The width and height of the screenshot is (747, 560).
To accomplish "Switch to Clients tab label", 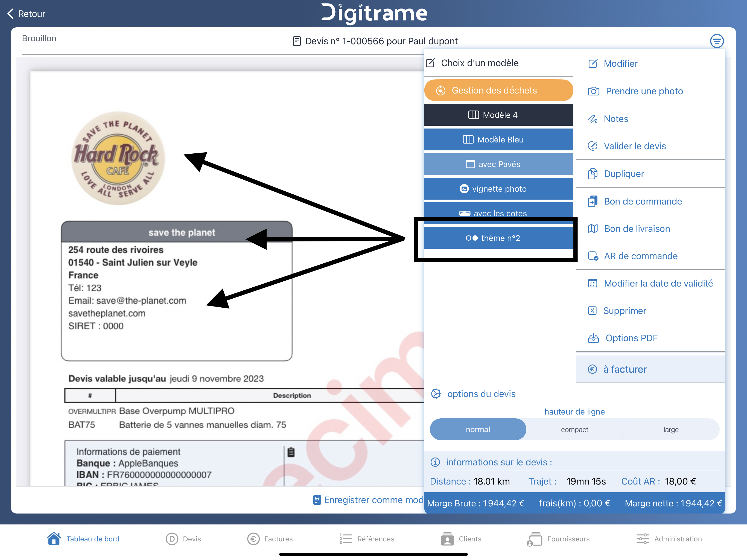I will tap(470, 539).
